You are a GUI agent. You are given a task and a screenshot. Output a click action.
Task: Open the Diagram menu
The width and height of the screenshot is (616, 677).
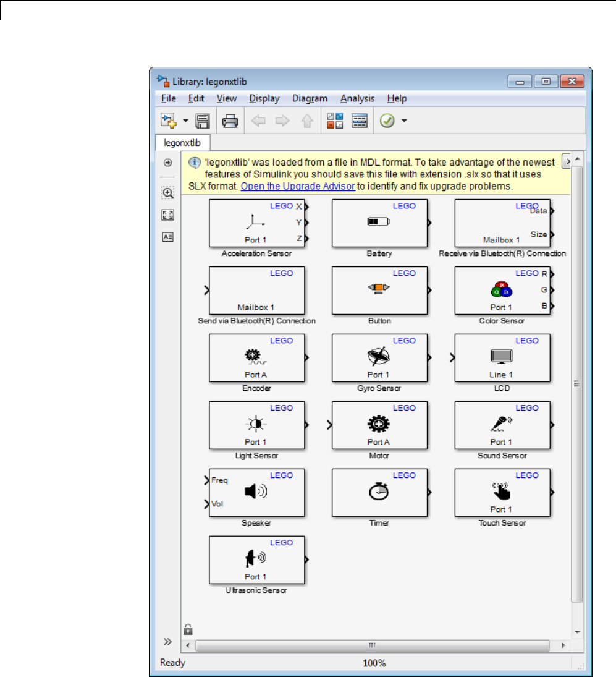pyautogui.click(x=310, y=98)
